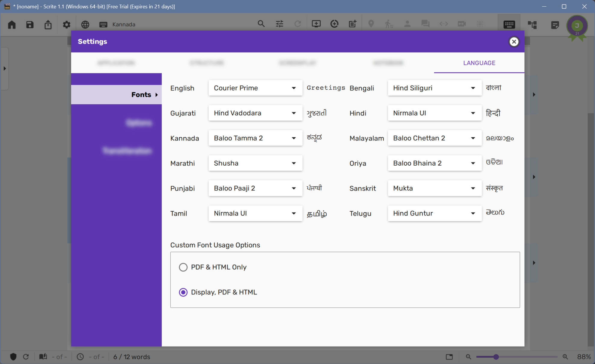Save the current screenplay

[30, 25]
